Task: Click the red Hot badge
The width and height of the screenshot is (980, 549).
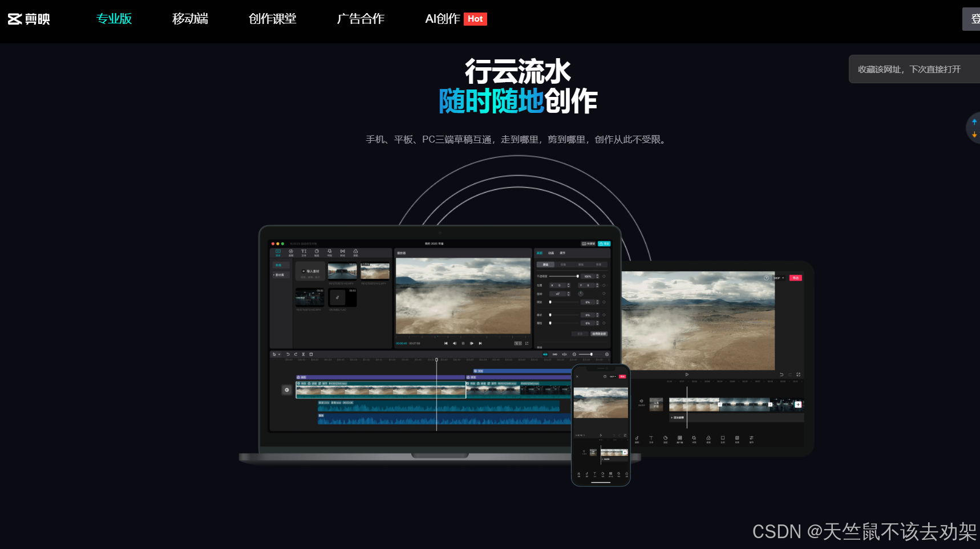Action: [475, 19]
